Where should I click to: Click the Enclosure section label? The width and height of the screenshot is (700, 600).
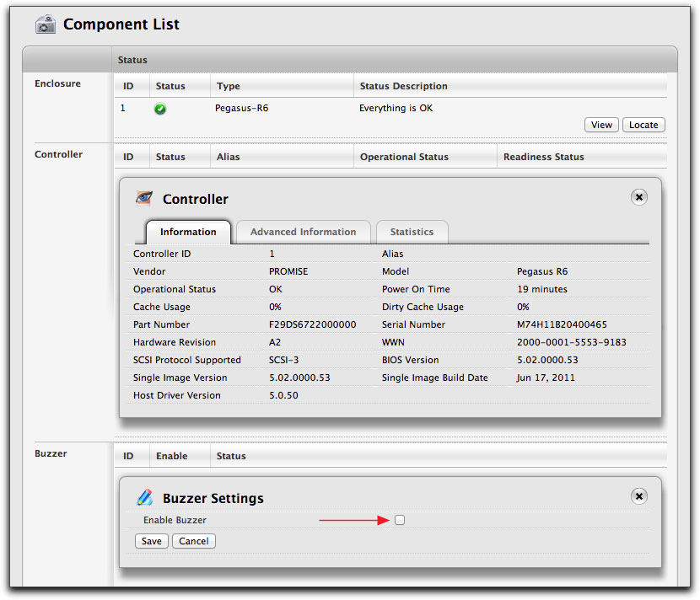click(x=58, y=83)
